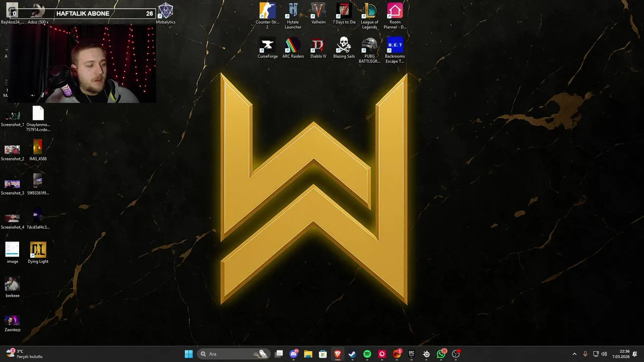Select the 7dcd3af4c3 file icon
This screenshot has height=362, width=644.
point(38,219)
